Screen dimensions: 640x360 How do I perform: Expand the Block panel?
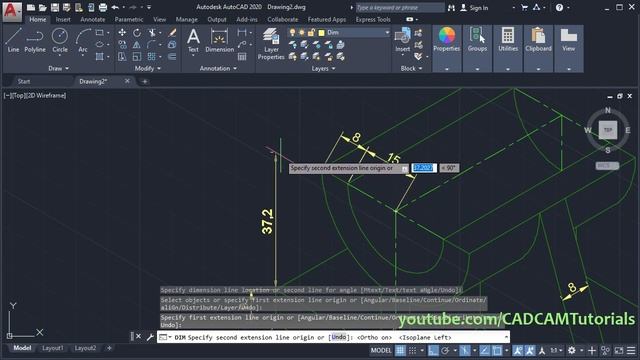pos(411,69)
